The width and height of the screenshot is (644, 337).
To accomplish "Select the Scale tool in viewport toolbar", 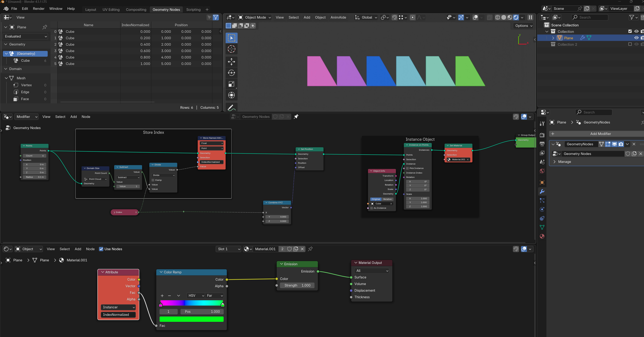I will pyautogui.click(x=232, y=84).
